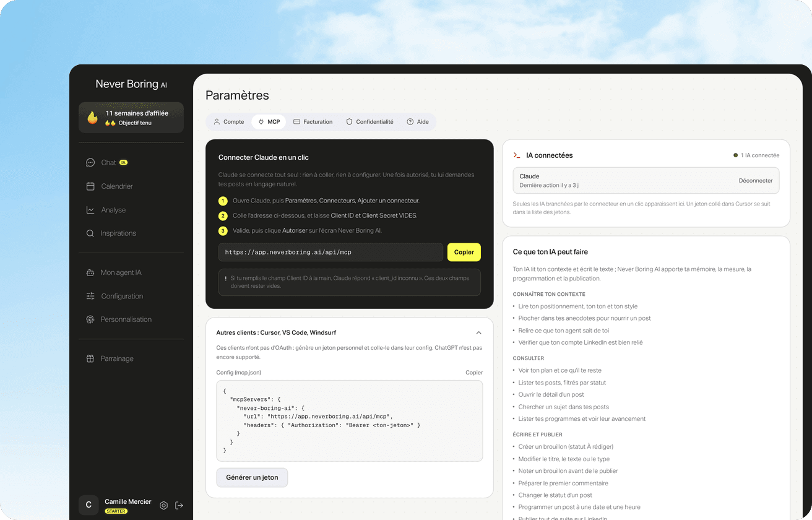Viewport: 812px width, 520px height.
Task: Select the MCP tab
Action: (269, 122)
